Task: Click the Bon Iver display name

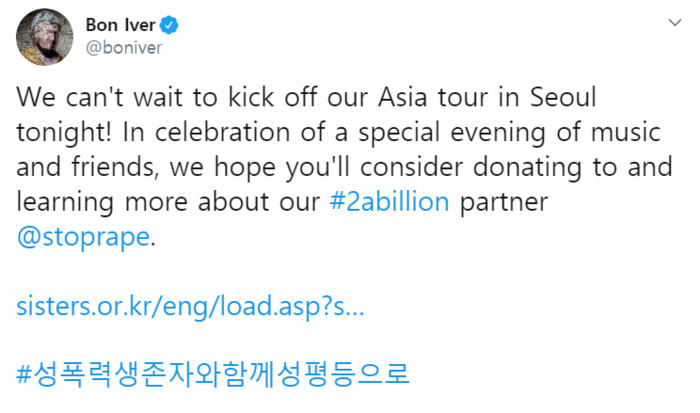Action: tap(120, 25)
